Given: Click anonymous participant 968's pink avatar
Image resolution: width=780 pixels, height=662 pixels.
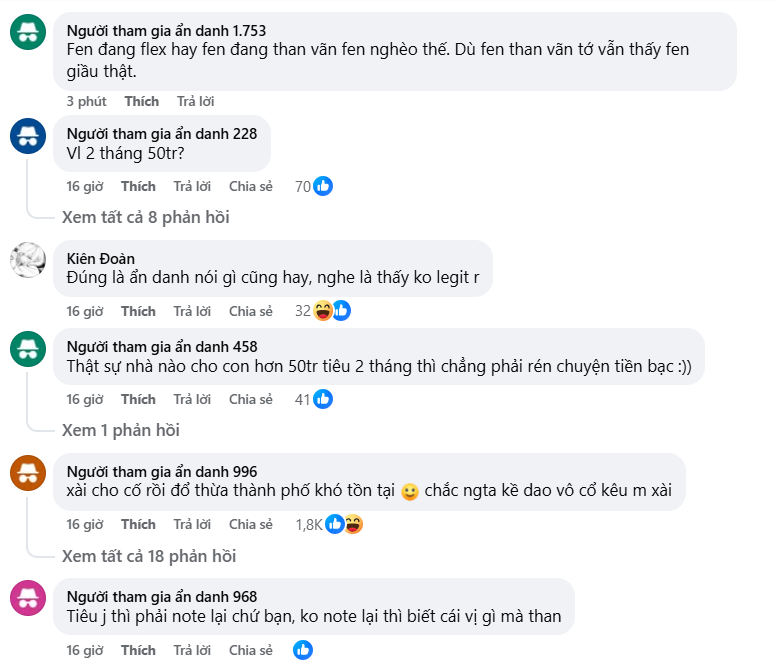Looking at the screenshot, I should tap(27, 599).
